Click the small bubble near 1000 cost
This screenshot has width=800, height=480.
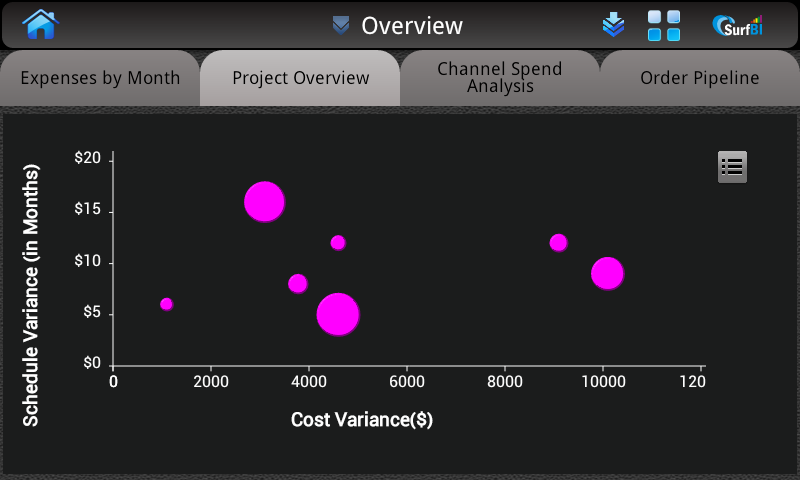point(167,304)
